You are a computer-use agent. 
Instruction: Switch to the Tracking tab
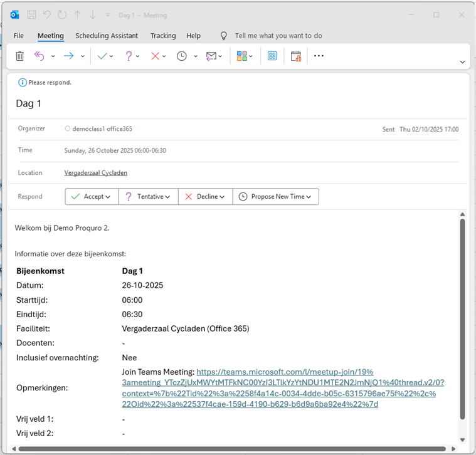(163, 36)
